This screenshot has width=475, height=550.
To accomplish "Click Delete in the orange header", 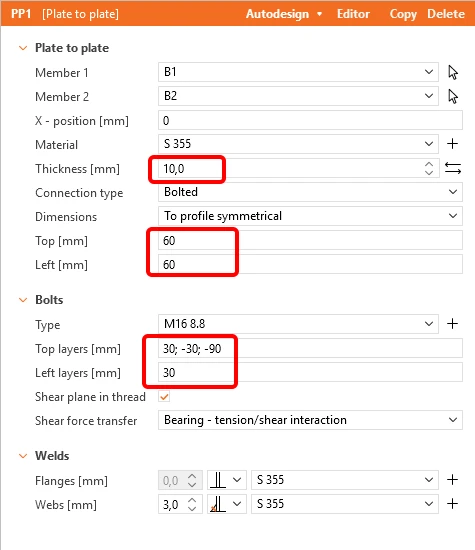I will click(x=446, y=14).
